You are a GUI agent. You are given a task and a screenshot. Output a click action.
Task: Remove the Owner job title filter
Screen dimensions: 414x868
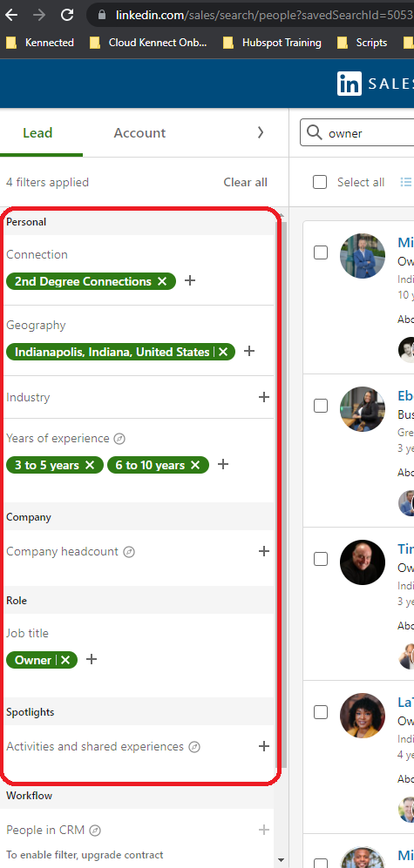[x=65, y=660]
